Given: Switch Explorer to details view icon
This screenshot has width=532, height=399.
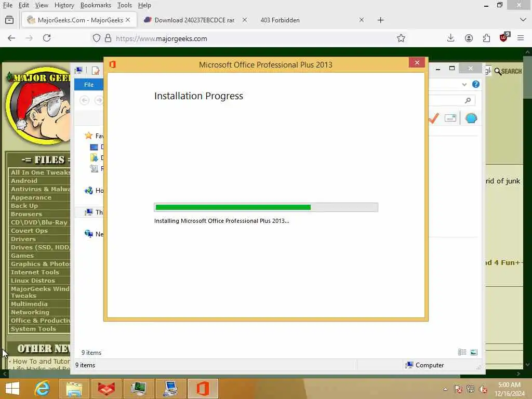Looking at the screenshot, I should pyautogui.click(x=462, y=352).
